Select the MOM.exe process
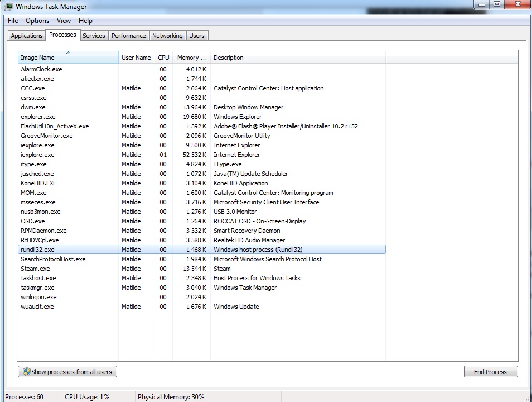The height and width of the screenshot is (402, 532). click(201, 193)
